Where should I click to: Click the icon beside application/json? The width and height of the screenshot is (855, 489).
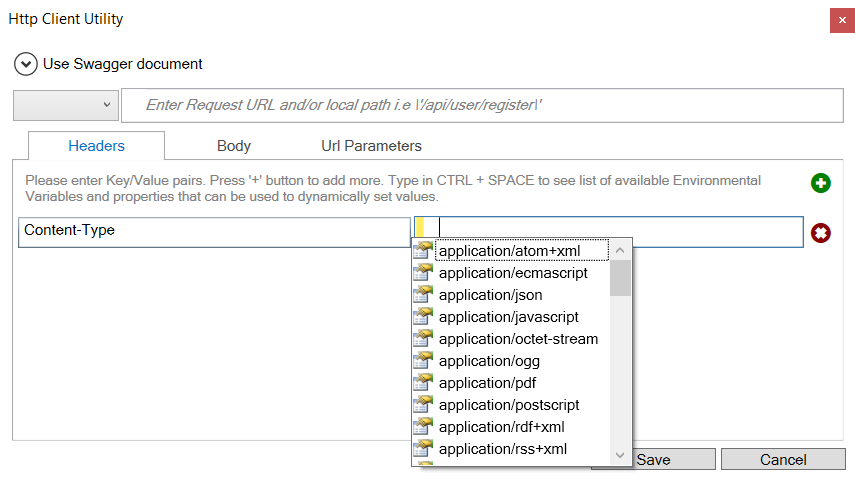[x=423, y=295]
